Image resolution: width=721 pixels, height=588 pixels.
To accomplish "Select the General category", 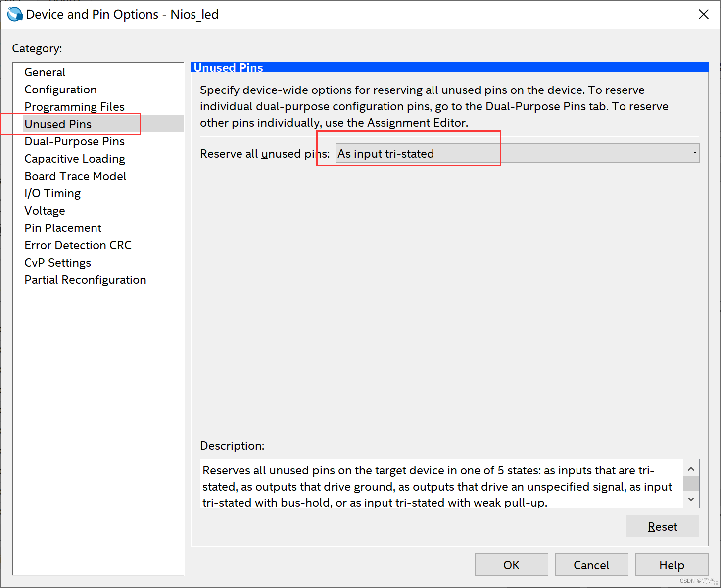I will 45,72.
